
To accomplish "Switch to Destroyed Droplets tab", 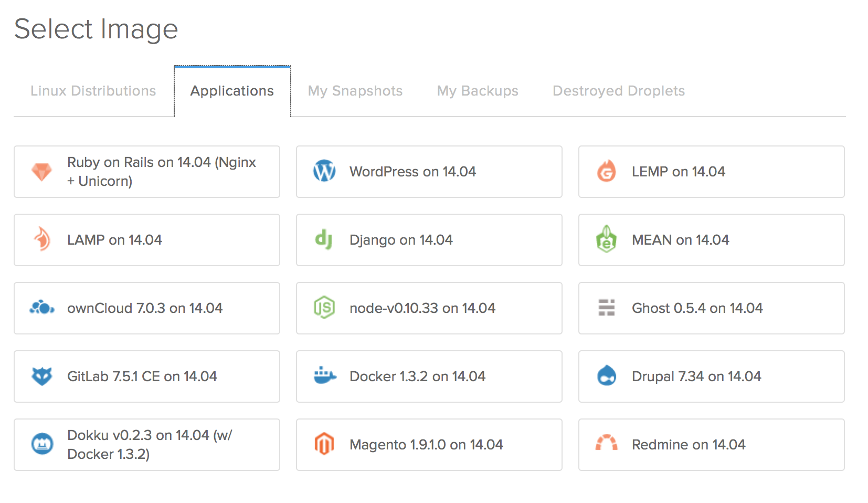I will [619, 91].
